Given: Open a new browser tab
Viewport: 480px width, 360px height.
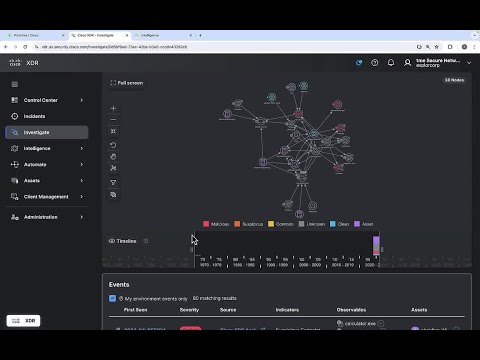Looking at the screenshot, I should coord(200,35).
